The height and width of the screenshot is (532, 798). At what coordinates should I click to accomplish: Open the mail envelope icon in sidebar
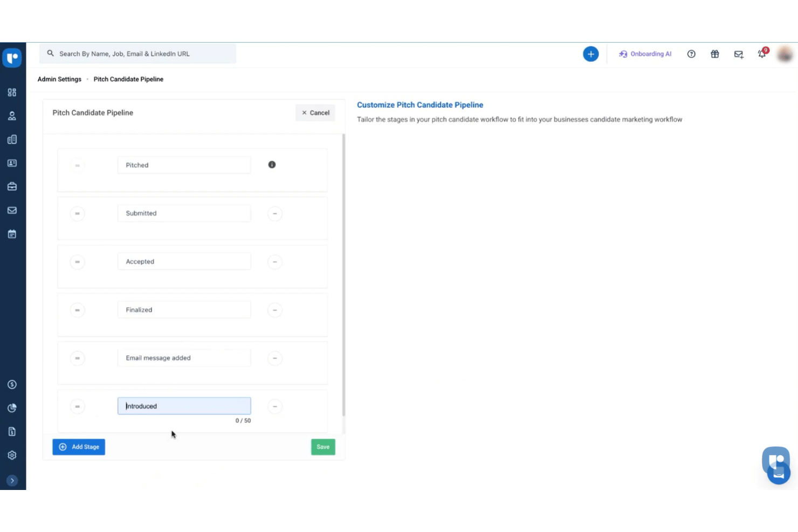12,210
